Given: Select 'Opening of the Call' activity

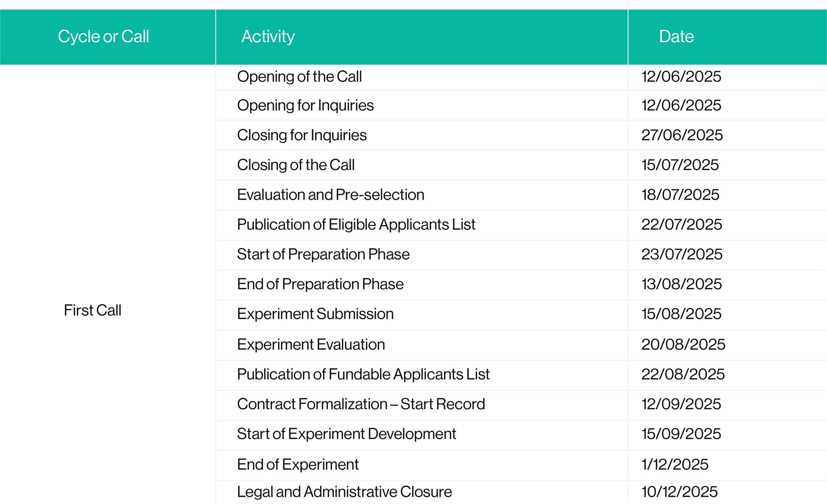Looking at the screenshot, I should pos(299,76).
